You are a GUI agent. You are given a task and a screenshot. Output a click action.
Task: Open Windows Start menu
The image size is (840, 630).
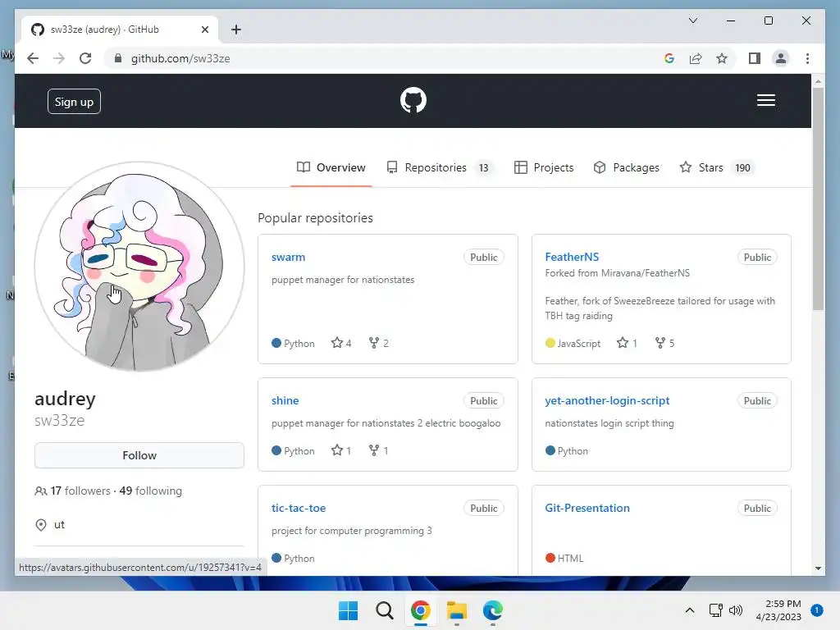[x=348, y=610]
